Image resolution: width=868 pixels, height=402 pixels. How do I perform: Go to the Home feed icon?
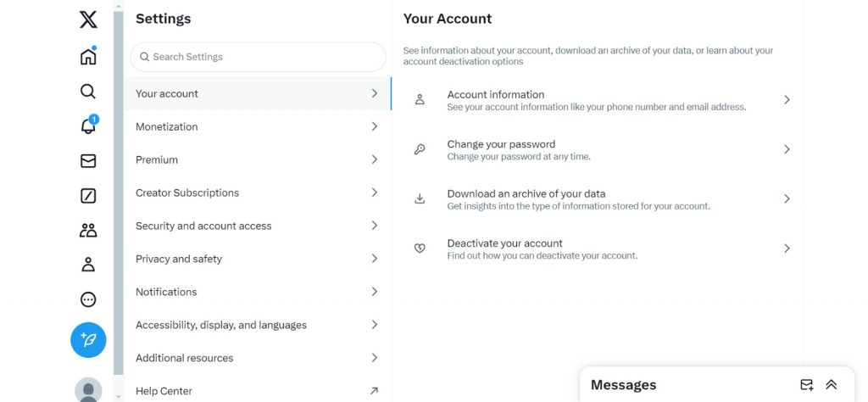tap(88, 57)
